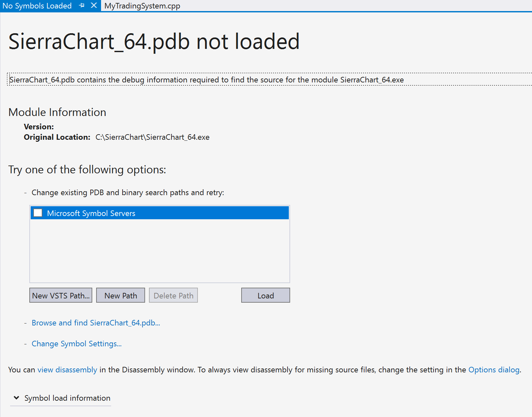The image size is (532, 417).
Task: Load symbols with the Load button
Action: tap(266, 295)
